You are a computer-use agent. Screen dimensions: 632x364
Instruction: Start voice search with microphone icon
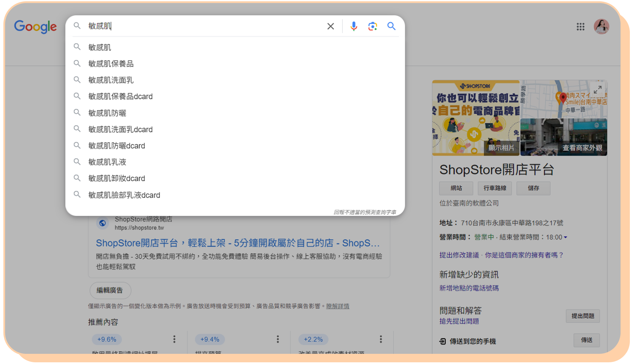tap(354, 26)
